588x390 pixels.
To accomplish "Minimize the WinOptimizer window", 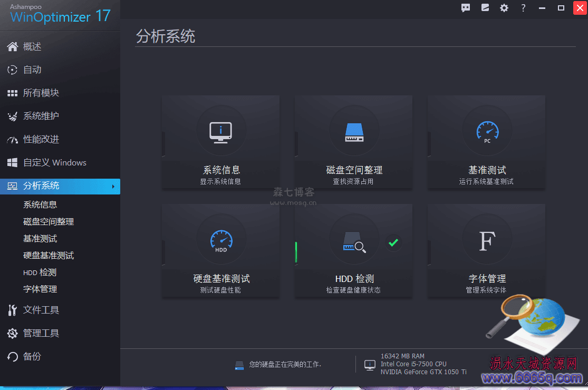I will click(x=542, y=8).
